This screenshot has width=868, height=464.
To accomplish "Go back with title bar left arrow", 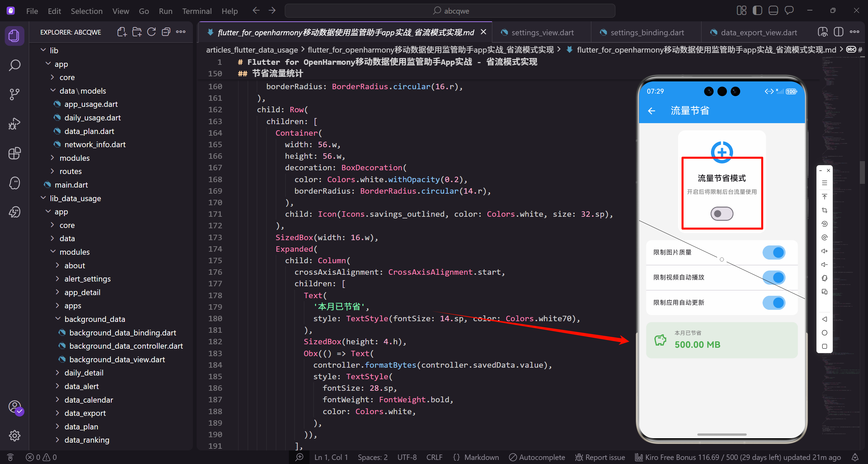I will (x=256, y=11).
